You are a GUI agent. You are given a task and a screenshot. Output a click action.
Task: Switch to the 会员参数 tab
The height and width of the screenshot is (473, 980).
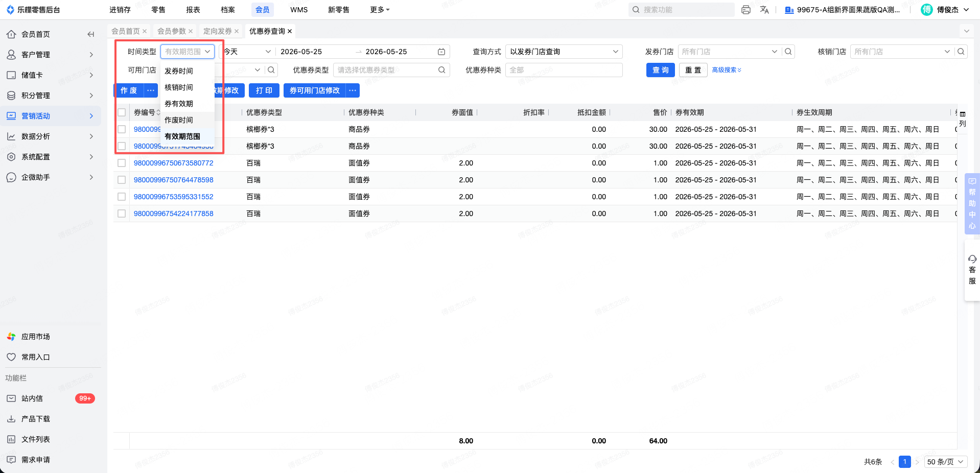[172, 31]
